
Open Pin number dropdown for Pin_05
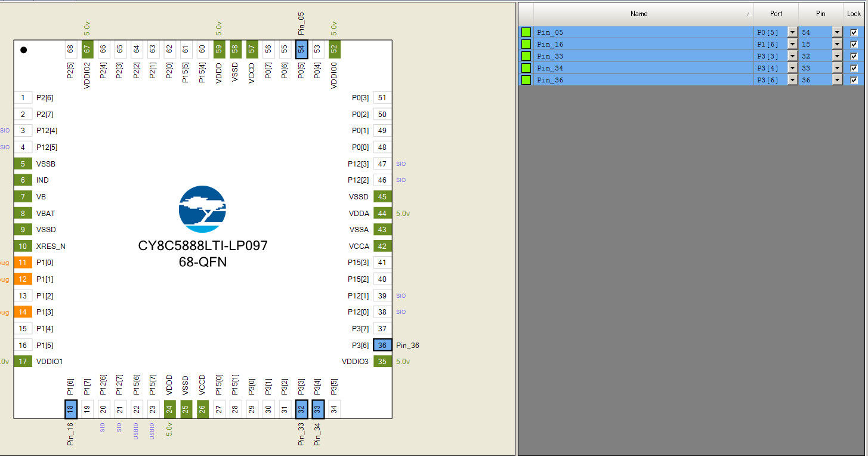(838, 32)
